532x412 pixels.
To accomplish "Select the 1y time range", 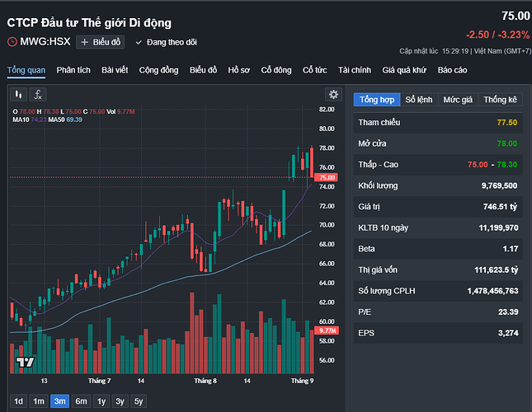I will coord(101,401).
